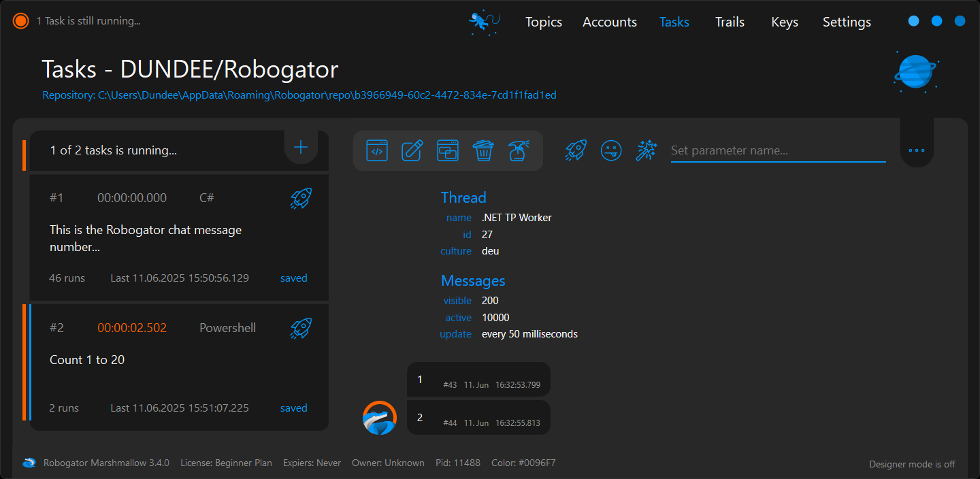Open the repository path link
Image resolution: width=980 pixels, height=479 pixels.
[299, 95]
